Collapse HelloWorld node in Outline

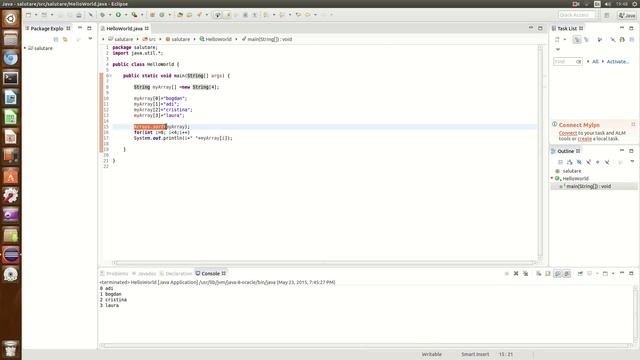[552, 178]
